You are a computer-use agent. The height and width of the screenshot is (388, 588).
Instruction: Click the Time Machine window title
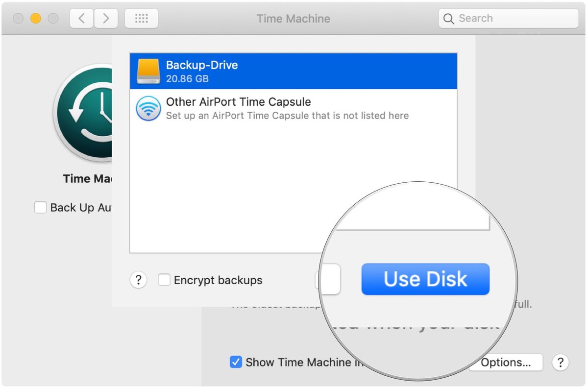tap(293, 19)
